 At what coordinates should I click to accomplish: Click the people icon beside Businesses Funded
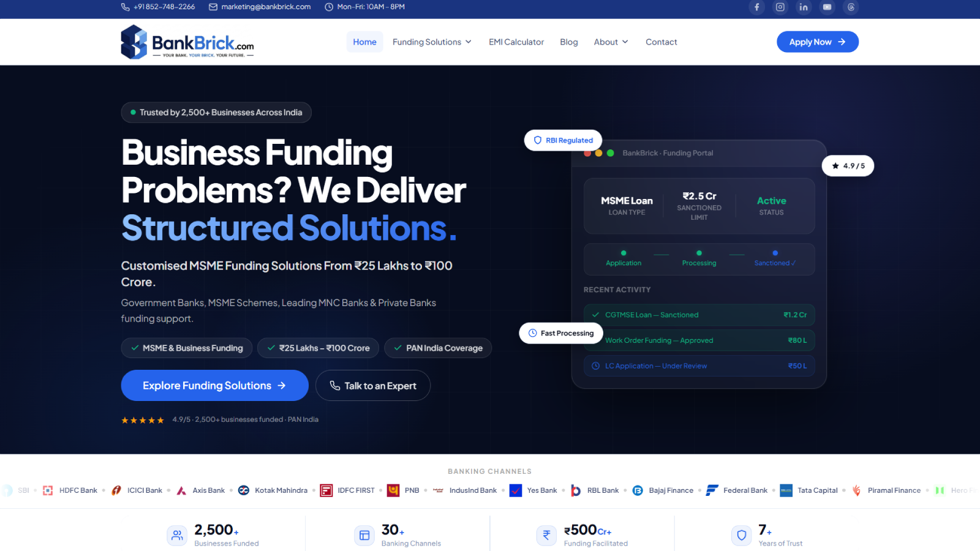tap(177, 535)
